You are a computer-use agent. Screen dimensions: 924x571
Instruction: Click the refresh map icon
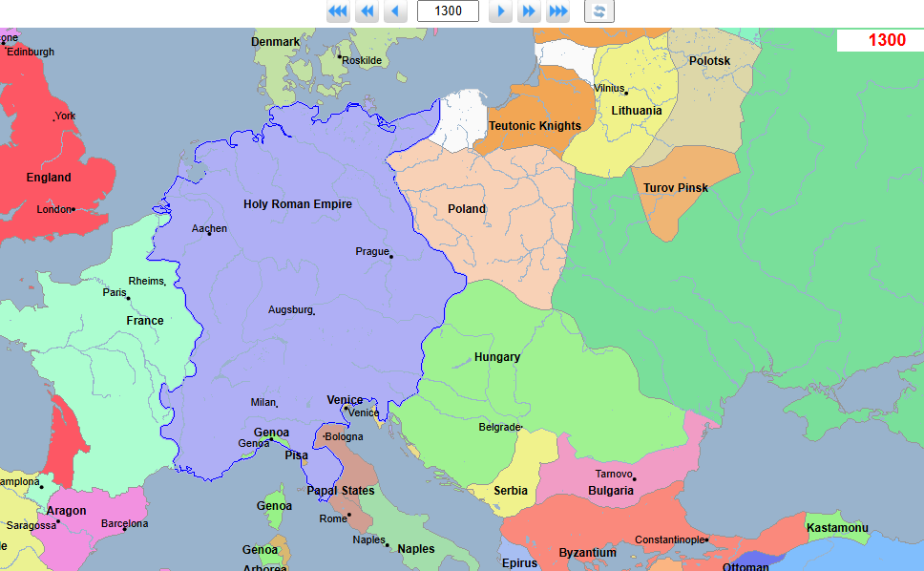(x=599, y=11)
